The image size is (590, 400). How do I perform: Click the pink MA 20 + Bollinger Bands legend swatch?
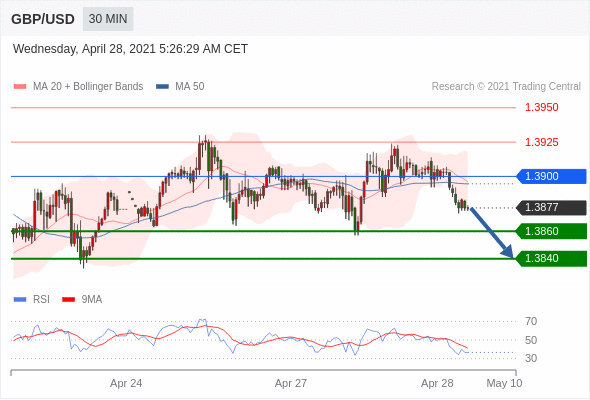click(20, 87)
